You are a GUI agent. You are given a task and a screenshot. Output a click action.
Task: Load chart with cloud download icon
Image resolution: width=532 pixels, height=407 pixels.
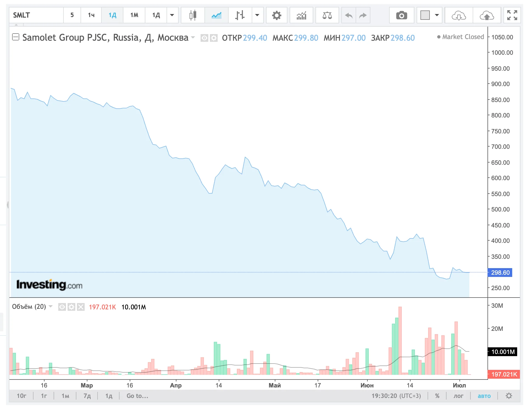click(459, 15)
